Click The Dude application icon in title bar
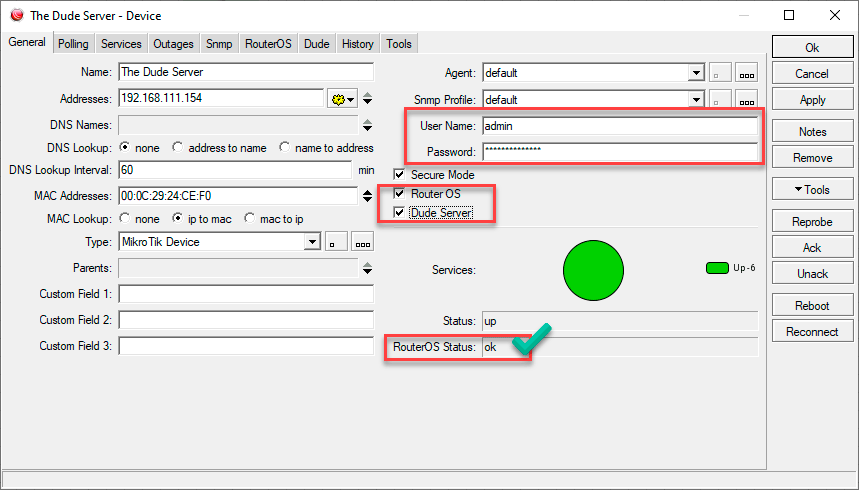This screenshot has height=490, width=859. [16, 15]
